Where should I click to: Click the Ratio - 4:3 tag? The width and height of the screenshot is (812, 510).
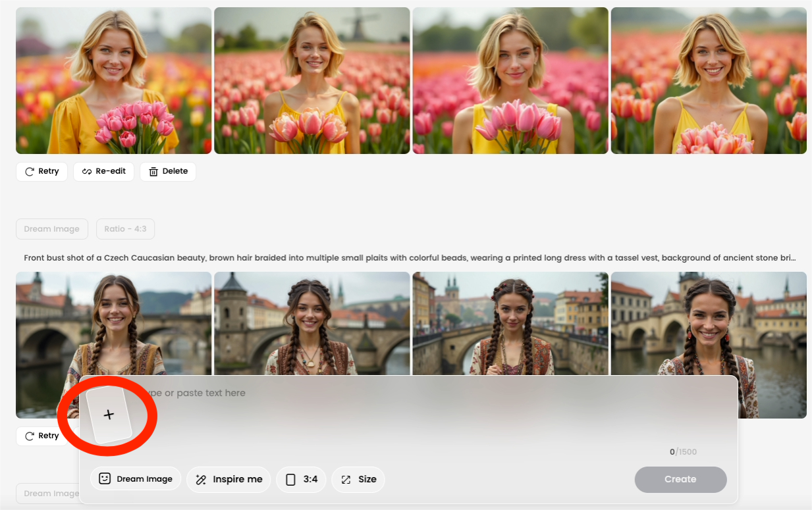pyautogui.click(x=125, y=229)
